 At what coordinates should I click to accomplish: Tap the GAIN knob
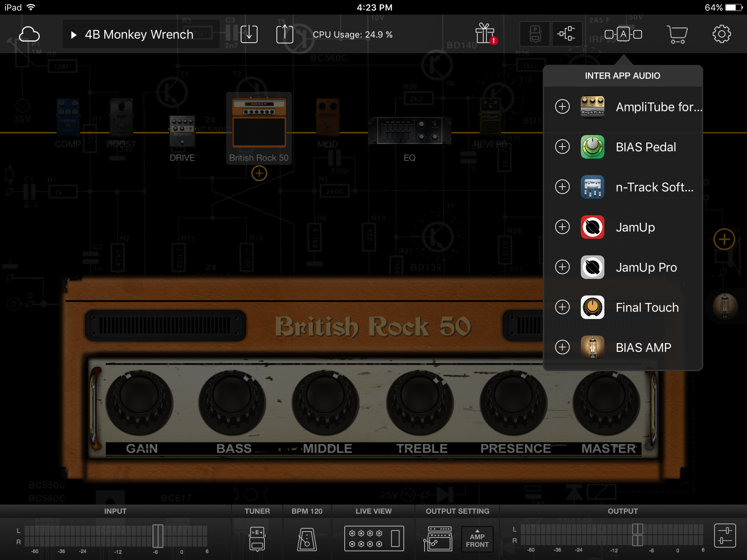coord(139,402)
